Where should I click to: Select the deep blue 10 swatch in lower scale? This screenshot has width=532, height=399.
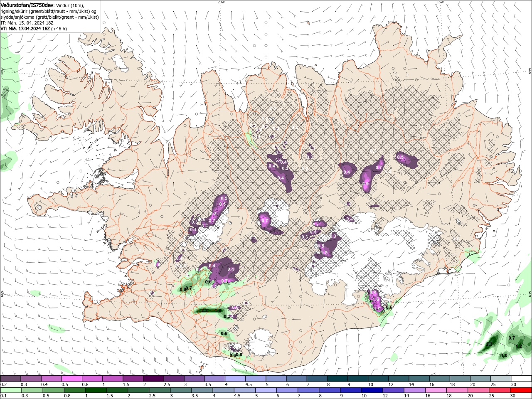[372, 390]
